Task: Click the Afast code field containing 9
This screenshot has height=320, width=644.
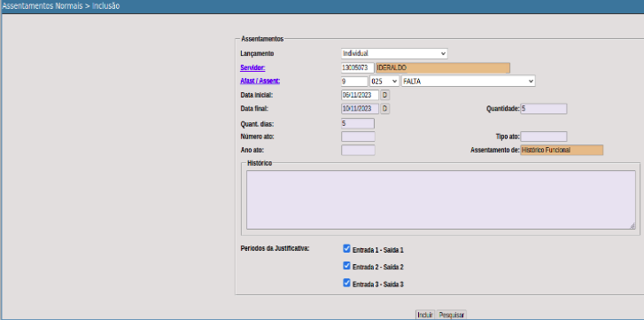Action: (354, 82)
